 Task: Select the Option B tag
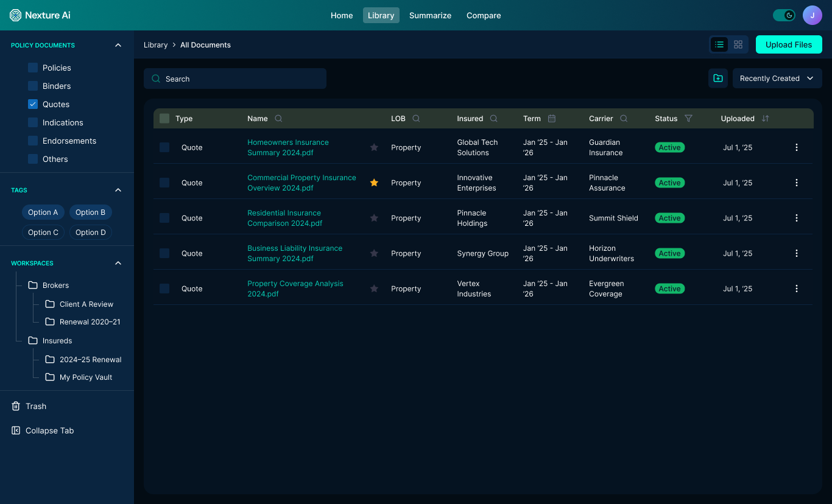pyautogui.click(x=91, y=212)
